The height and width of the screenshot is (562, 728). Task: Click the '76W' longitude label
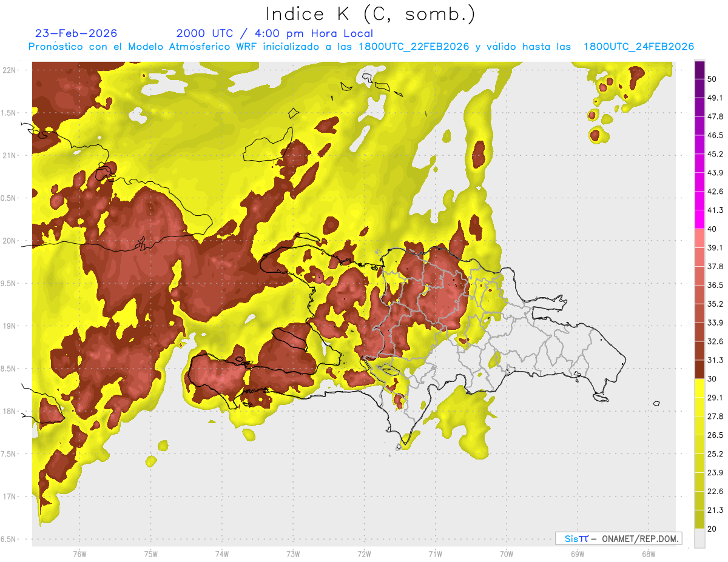[x=79, y=554]
